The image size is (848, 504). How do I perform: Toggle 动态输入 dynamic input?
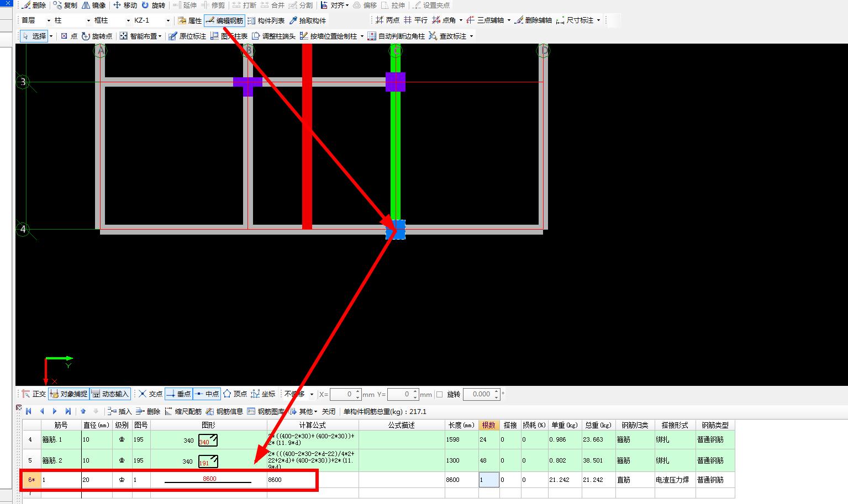tap(110, 394)
